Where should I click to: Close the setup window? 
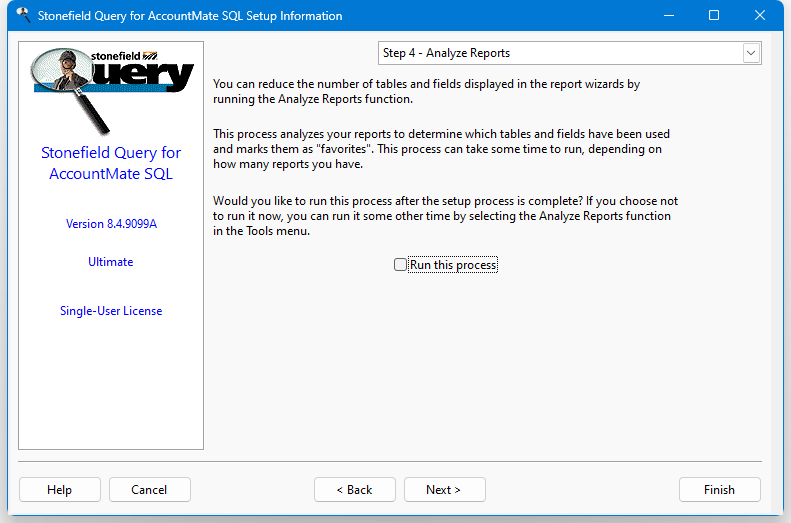pos(760,15)
